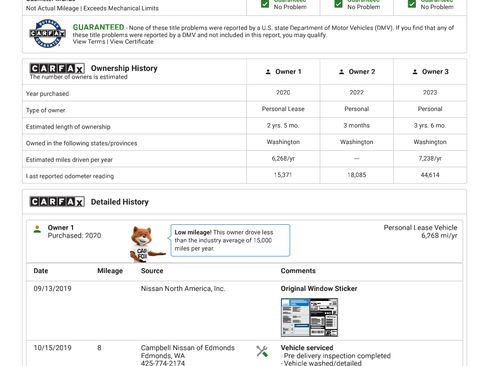Click the first green guaranteed checkmark
The image size is (488, 366).
pyautogui.click(x=265, y=4)
